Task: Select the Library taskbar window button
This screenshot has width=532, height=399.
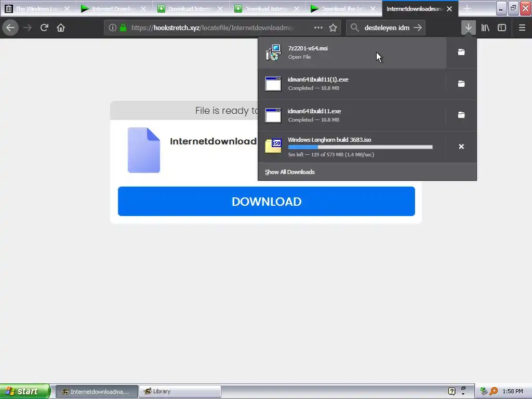Action: point(180,392)
